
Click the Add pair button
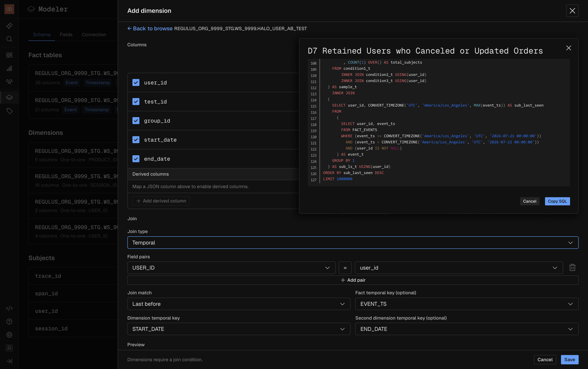click(353, 280)
